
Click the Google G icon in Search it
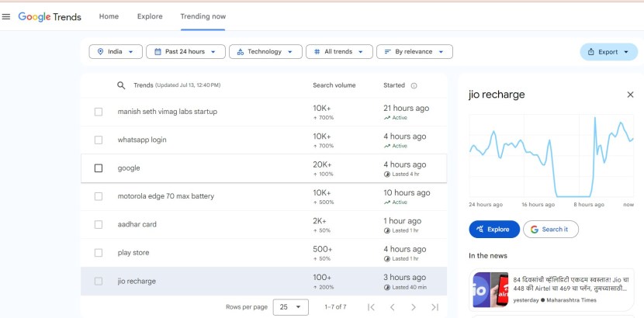click(x=535, y=230)
